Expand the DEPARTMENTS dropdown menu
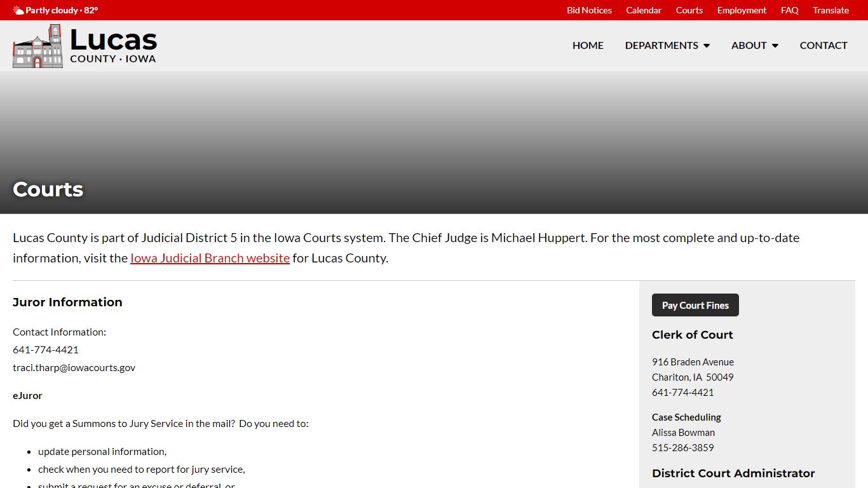The width and height of the screenshot is (868, 488). click(x=667, y=45)
